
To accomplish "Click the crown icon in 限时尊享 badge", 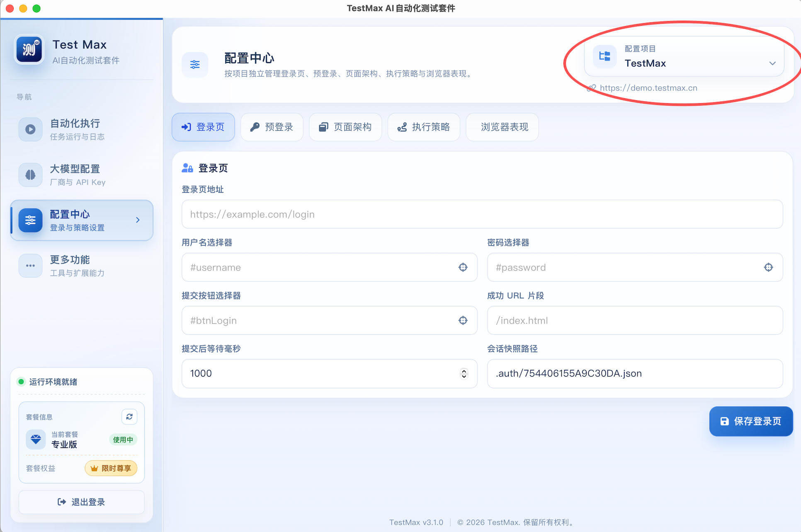I will (x=94, y=468).
